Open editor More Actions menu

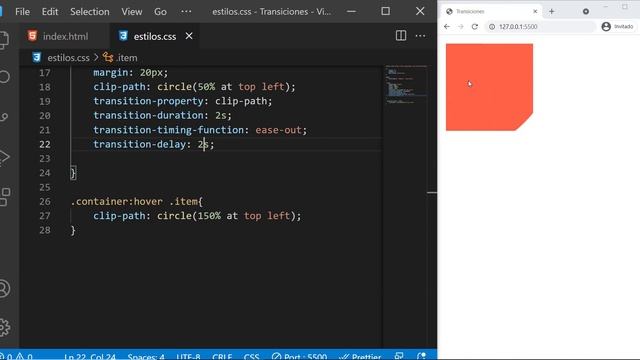420,36
